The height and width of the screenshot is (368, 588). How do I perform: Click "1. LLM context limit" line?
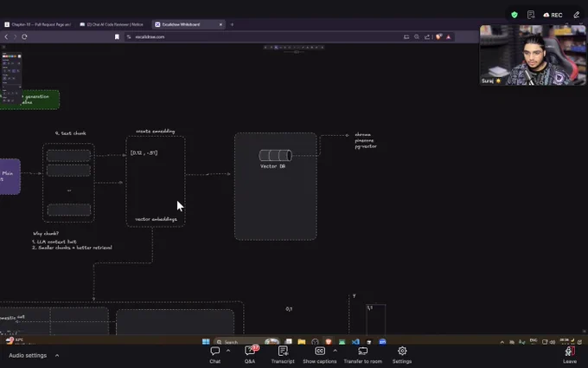[54, 242]
